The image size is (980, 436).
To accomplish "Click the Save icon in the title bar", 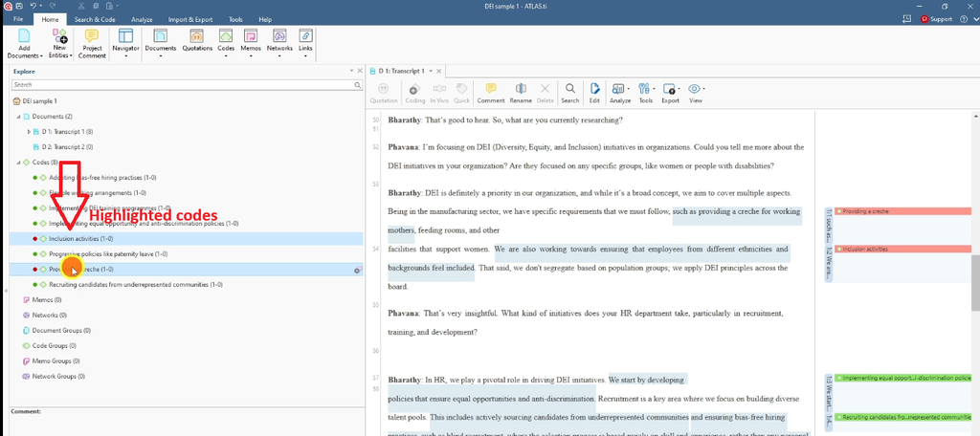I will coord(19,6).
